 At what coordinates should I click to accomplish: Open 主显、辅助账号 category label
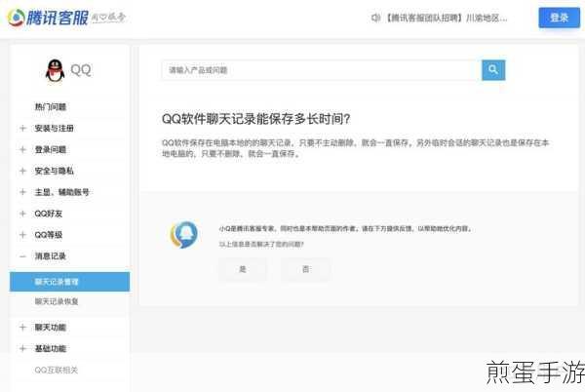pyautogui.click(x=62, y=192)
